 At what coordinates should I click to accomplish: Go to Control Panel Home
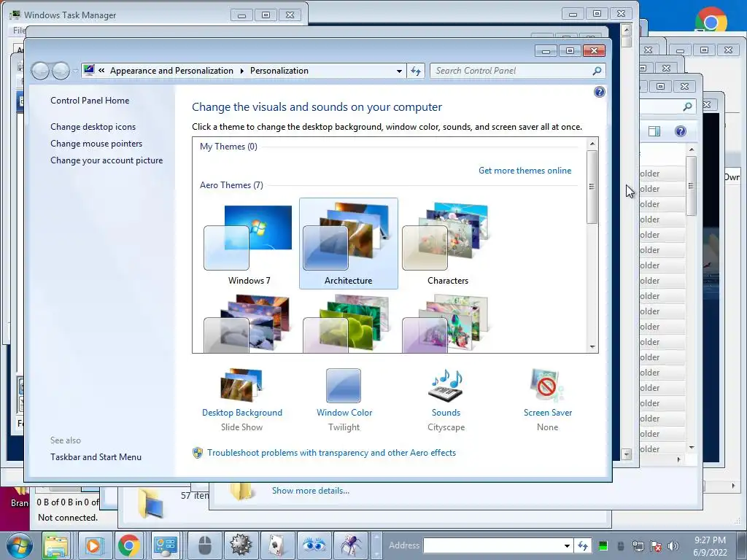tap(90, 101)
